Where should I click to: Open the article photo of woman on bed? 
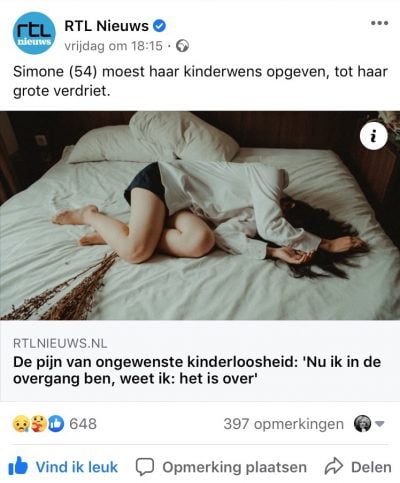(200, 216)
